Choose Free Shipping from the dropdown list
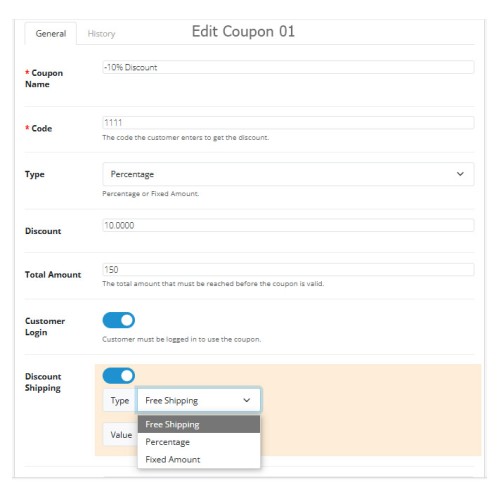The height and width of the screenshot is (500, 500). coord(199,424)
